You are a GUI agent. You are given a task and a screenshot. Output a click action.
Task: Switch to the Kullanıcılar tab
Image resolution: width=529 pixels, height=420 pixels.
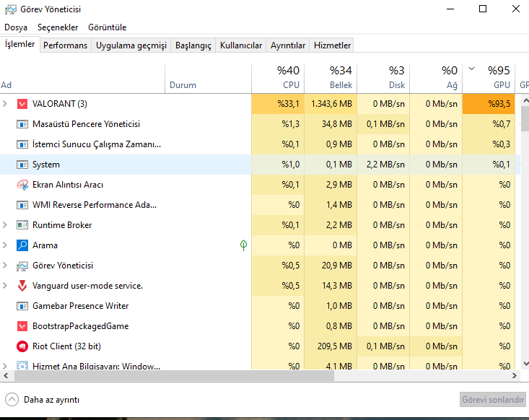point(241,45)
